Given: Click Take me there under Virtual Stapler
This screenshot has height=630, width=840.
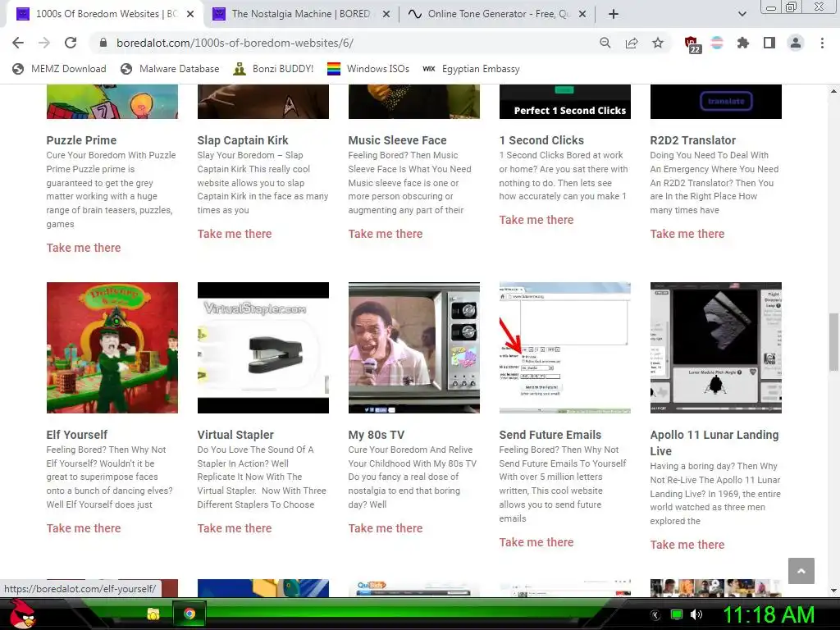Looking at the screenshot, I should pos(234,528).
